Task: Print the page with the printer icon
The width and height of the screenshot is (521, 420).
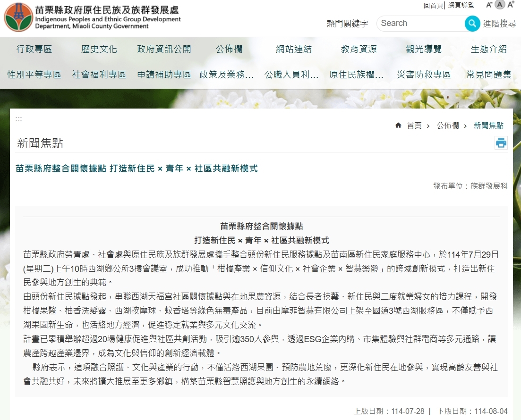Action: click(x=501, y=143)
